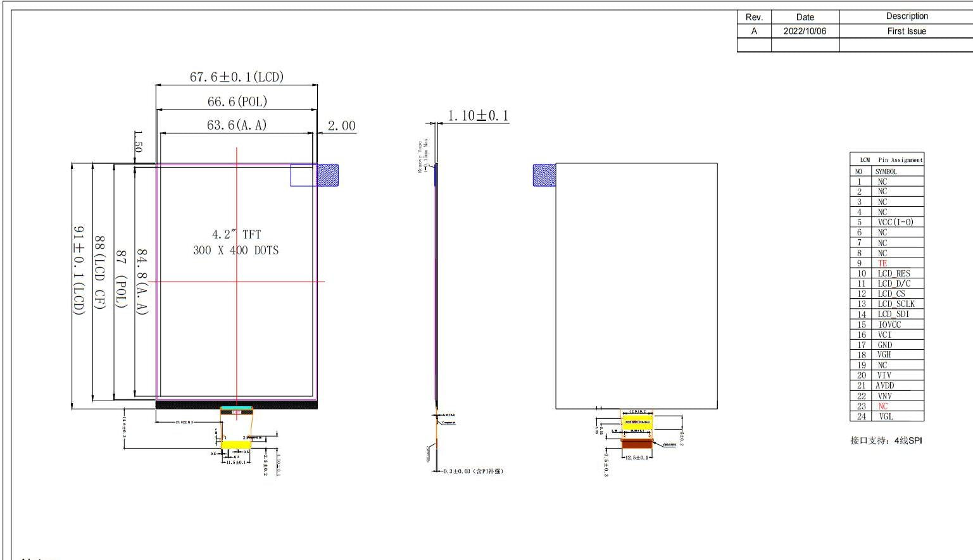Click the LCD_SCLK row in pin table
This screenshot has width=973, height=560.
point(896,304)
